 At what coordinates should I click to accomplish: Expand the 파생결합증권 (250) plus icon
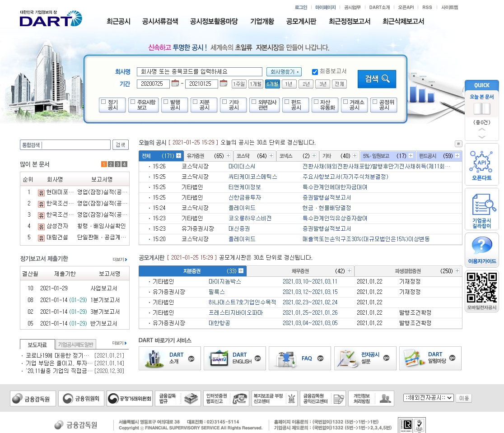[457, 270]
